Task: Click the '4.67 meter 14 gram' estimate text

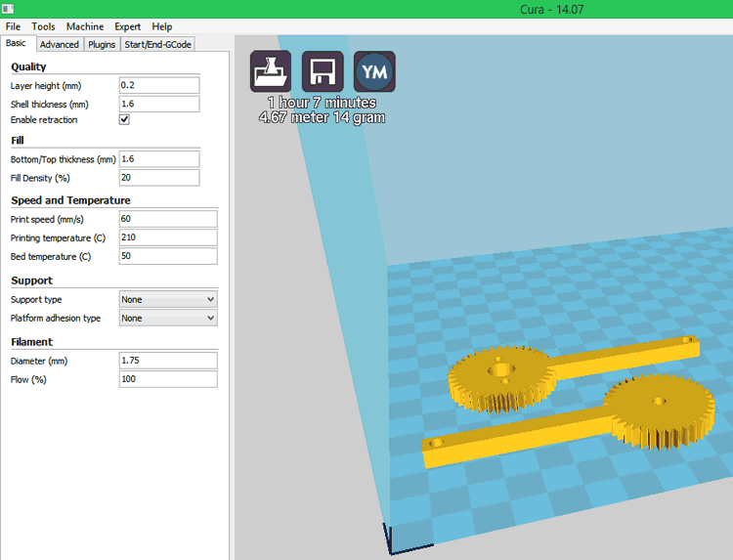Action: 323,117
